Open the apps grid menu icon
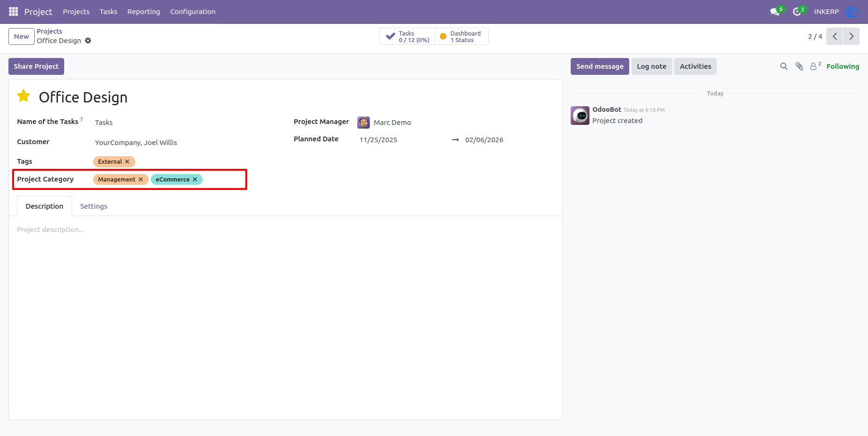The width and height of the screenshot is (868, 436). coord(13,11)
